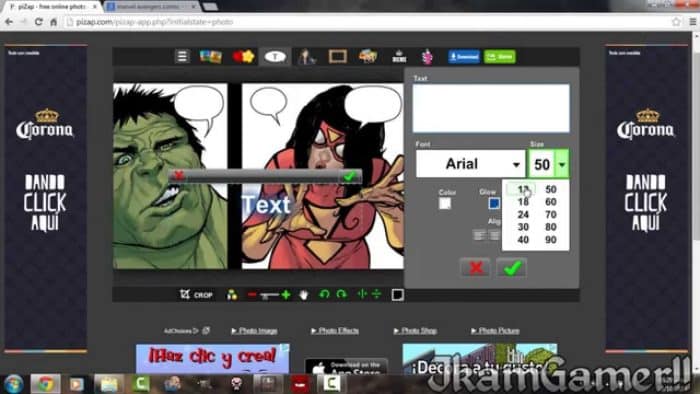Choose size 50 in the size list
The width and height of the screenshot is (700, 394).
pos(551,189)
